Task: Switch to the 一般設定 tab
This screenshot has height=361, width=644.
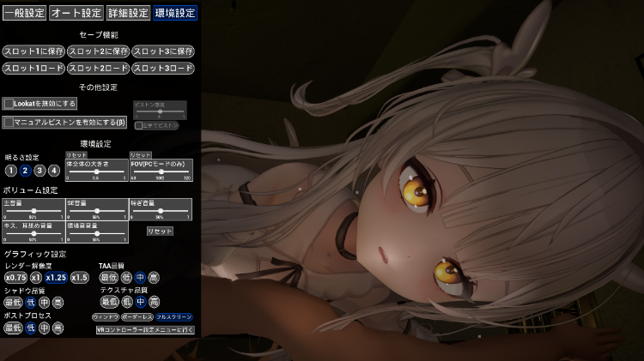Action: click(x=24, y=13)
